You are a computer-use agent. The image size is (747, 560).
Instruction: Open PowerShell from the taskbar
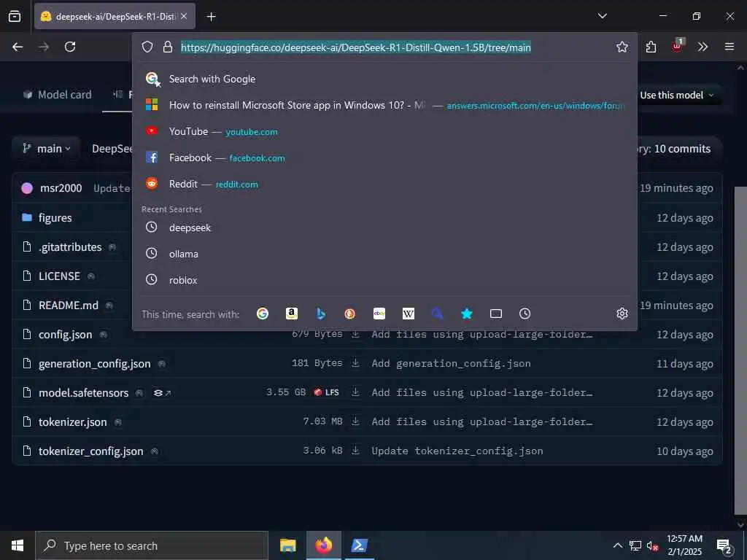click(x=359, y=545)
